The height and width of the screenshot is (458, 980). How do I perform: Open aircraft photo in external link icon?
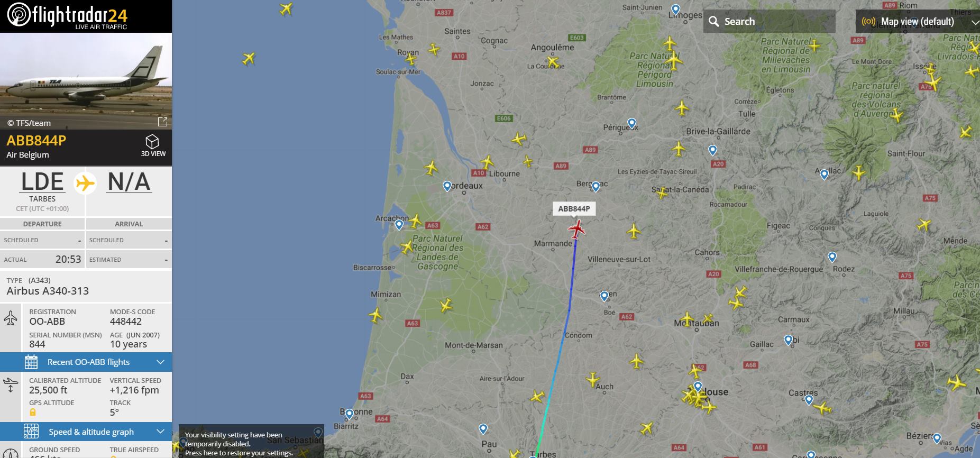click(163, 122)
